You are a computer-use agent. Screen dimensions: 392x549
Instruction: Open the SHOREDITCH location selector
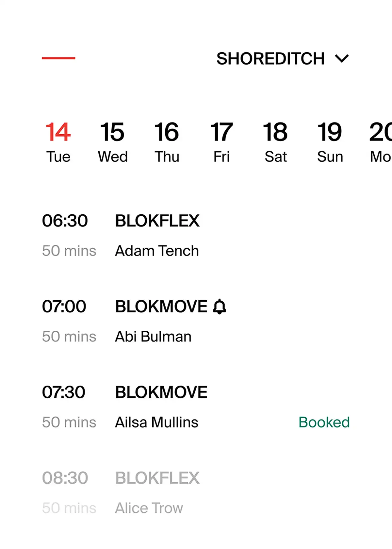(270, 59)
